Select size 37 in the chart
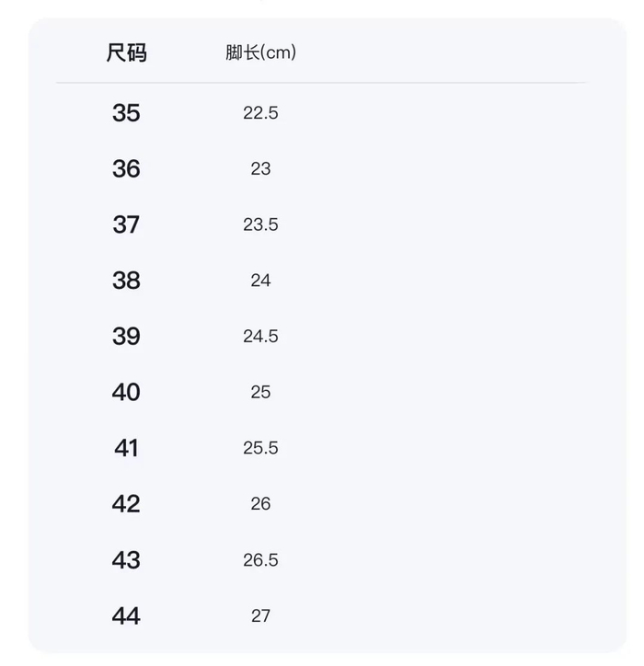 (126, 224)
